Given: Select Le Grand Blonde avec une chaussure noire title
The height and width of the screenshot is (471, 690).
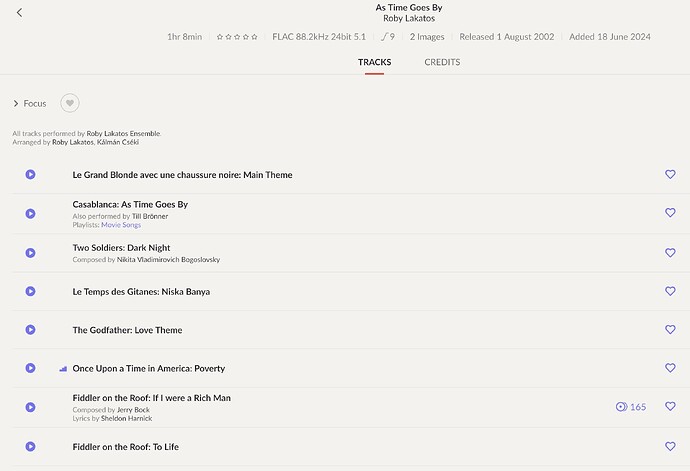Looking at the screenshot, I should 182,175.
